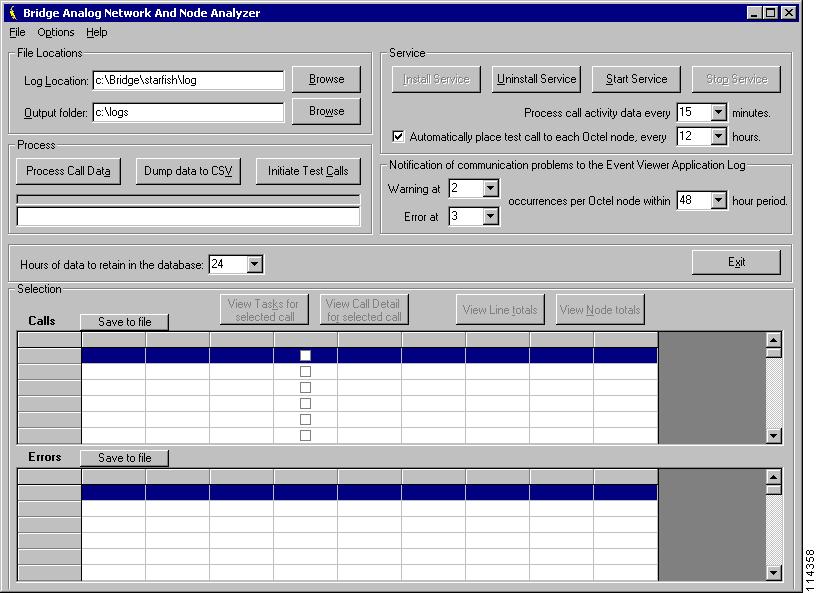Toggle checkbox in third Calls row
The image size is (817, 593).
click(x=305, y=388)
